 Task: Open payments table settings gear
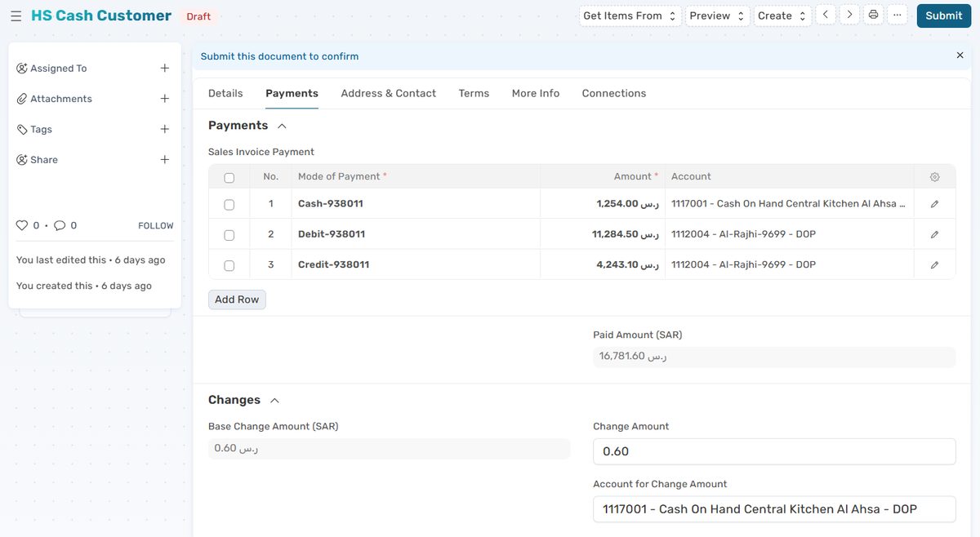(934, 177)
